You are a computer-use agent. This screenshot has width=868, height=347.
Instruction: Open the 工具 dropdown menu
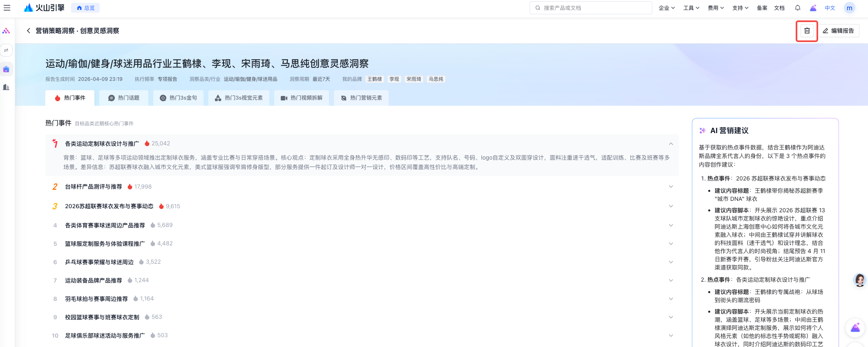(x=691, y=8)
